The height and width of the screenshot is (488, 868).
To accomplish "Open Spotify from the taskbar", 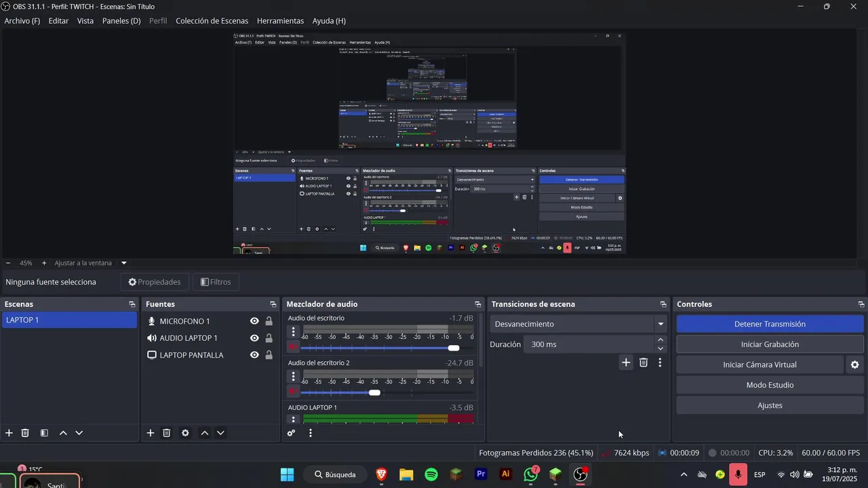I will tap(431, 474).
